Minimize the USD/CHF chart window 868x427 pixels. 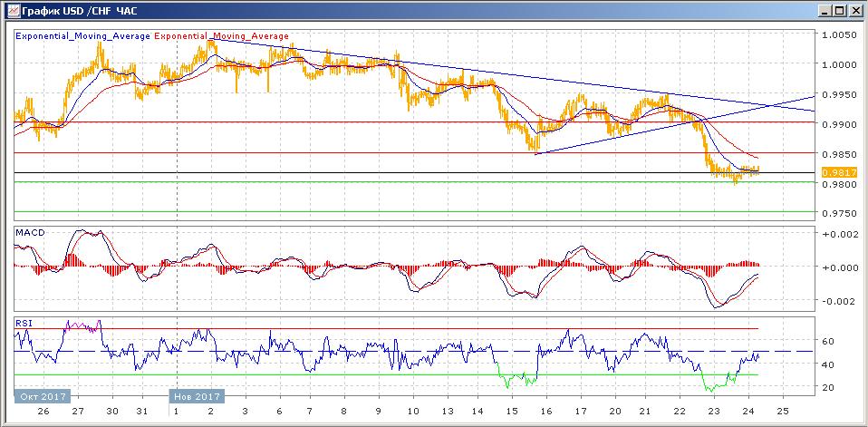[824, 11]
